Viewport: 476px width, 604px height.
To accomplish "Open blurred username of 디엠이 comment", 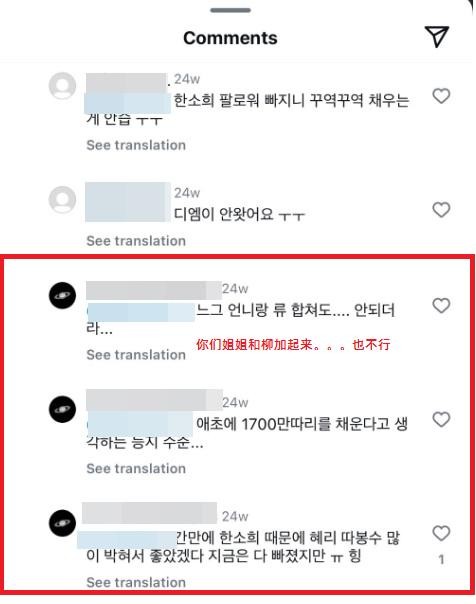I will tap(127, 202).
